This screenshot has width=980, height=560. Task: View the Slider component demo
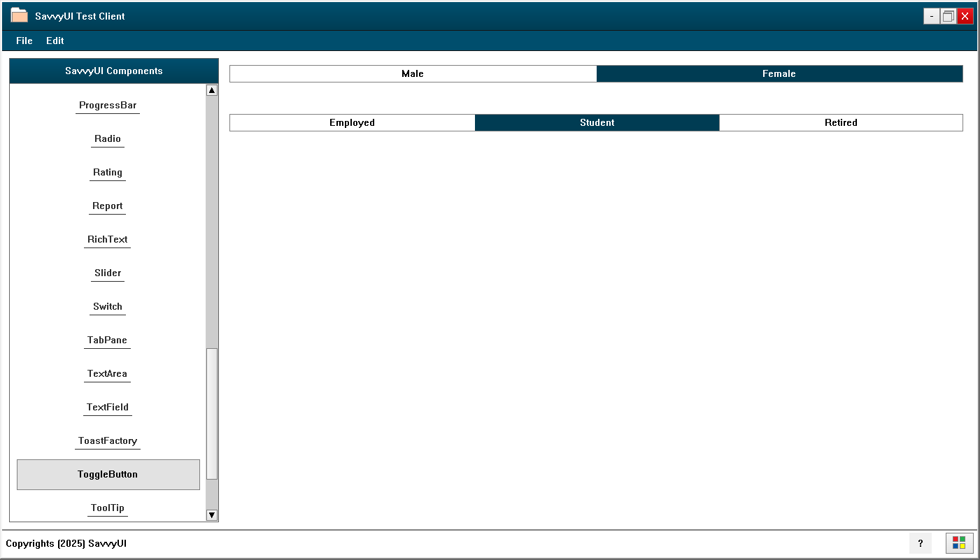tap(107, 273)
